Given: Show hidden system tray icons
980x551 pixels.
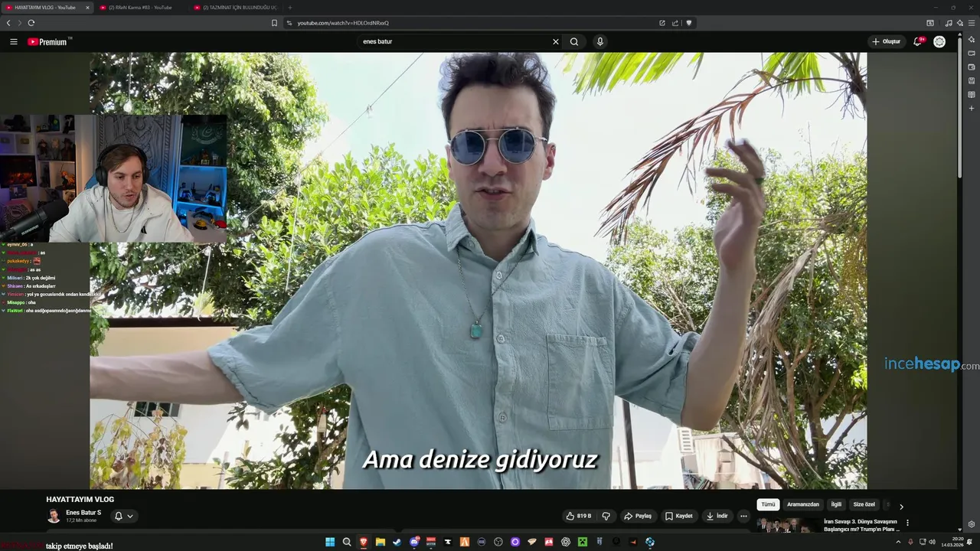Looking at the screenshot, I should (898, 542).
